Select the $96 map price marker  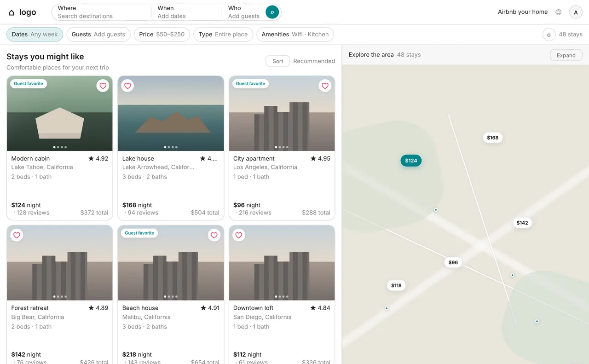[x=453, y=262]
